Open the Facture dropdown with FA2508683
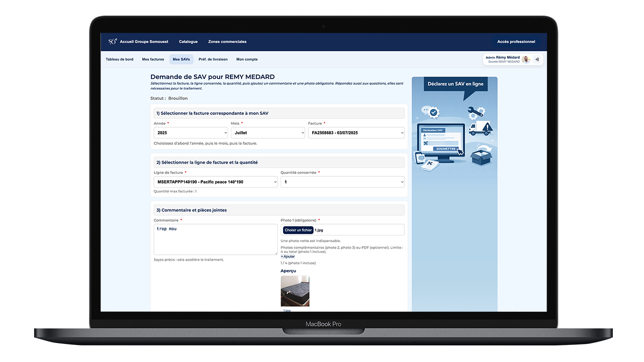Image resolution: width=644 pixels, height=362 pixels. [x=356, y=133]
